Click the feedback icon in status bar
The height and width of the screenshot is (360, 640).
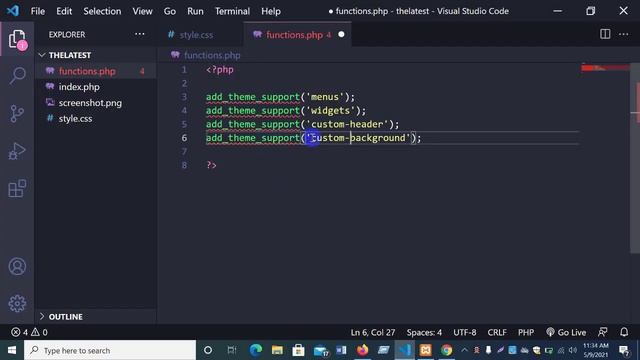pyautogui.click(x=602, y=332)
